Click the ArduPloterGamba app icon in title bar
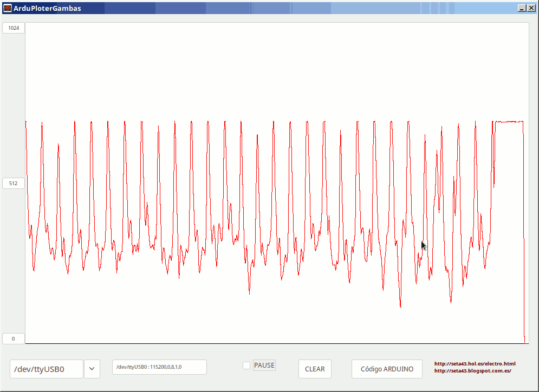 [x=7, y=8]
